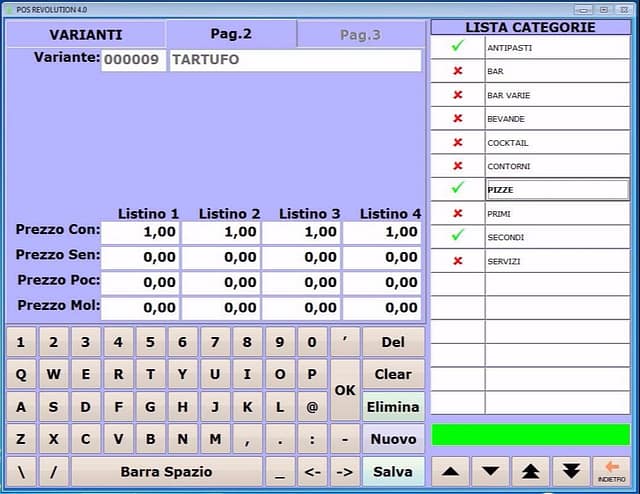Open the VARIANTI tab

tap(86, 34)
